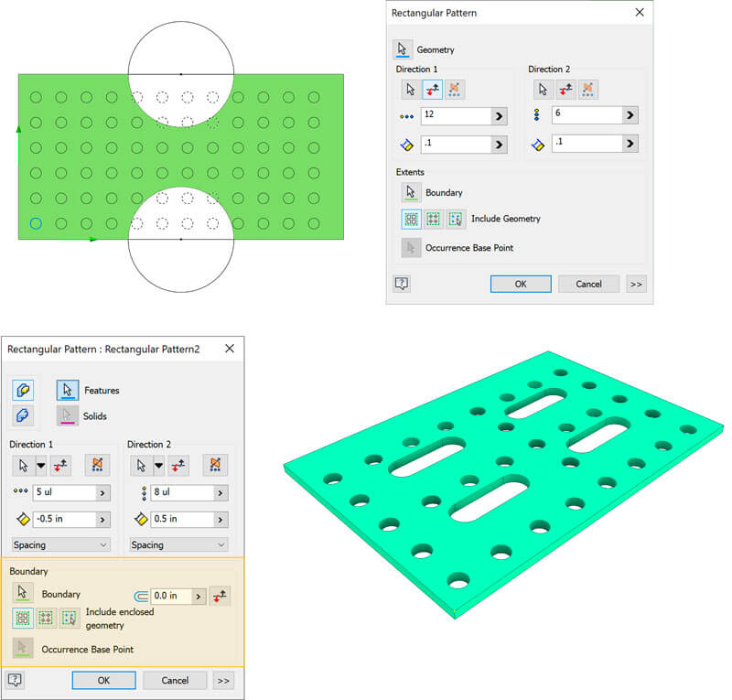Screen dimensions: 732x700
Task: Edit boundary offset field showing 0.0 in
Action: click(171, 596)
